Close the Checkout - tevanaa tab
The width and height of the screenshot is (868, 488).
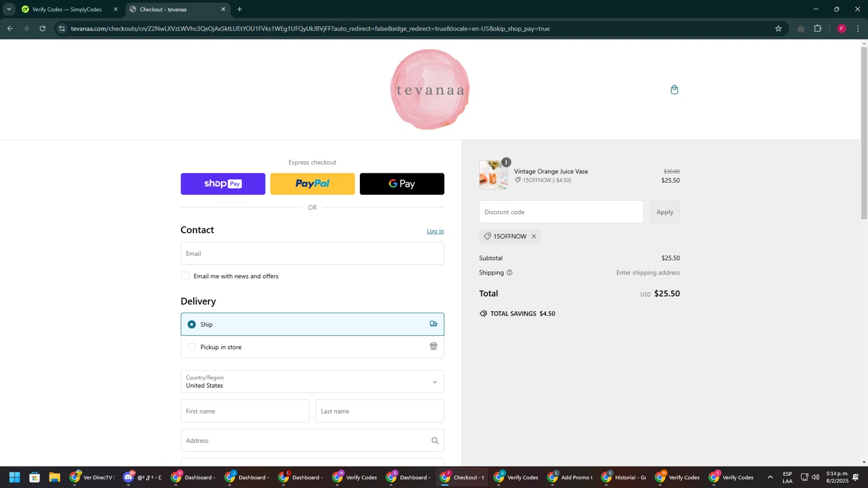click(x=223, y=9)
